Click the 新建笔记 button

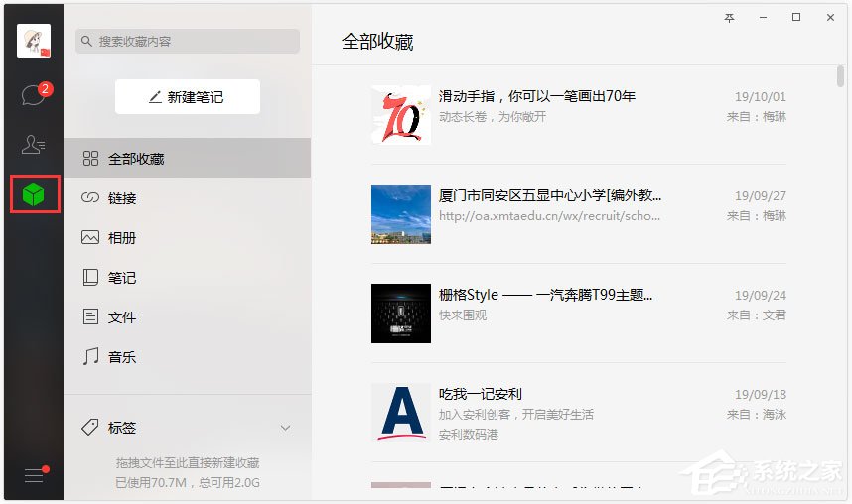click(x=187, y=97)
